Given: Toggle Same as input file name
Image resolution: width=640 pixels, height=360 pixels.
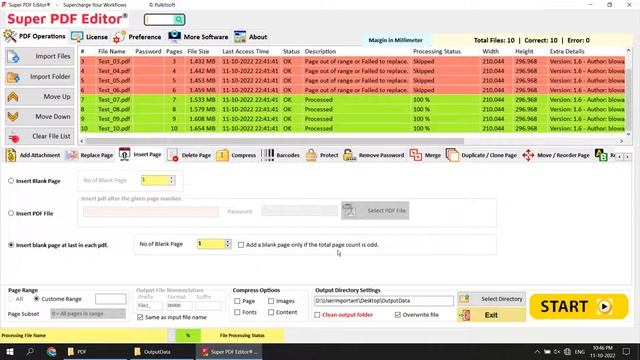Looking at the screenshot, I should pyautogui.click(x=140, y=317).
